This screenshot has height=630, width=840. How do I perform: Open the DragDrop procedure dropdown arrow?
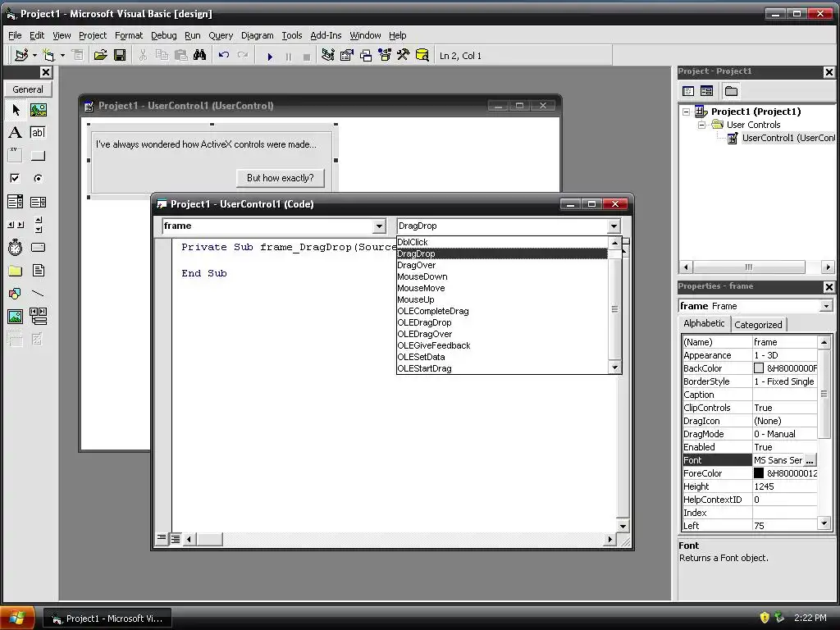click(x=614, y=226)
